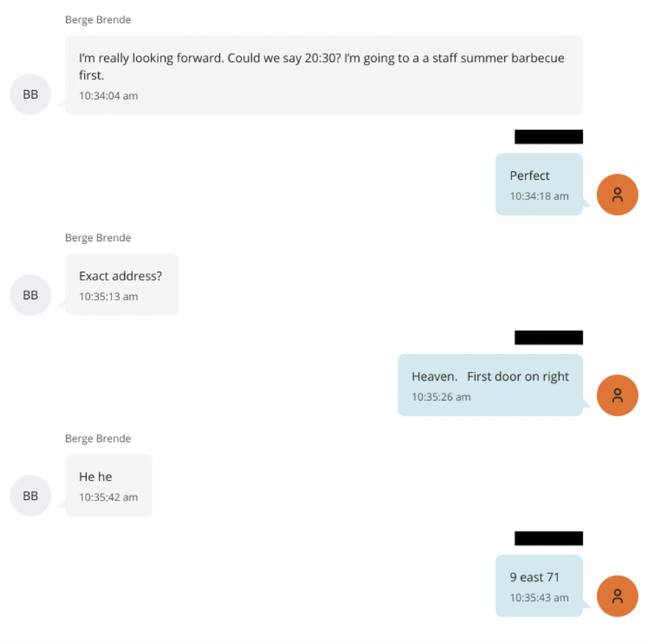Click the 10:34:04 am timestamp
649x644 pixels.
coord(109,96)
